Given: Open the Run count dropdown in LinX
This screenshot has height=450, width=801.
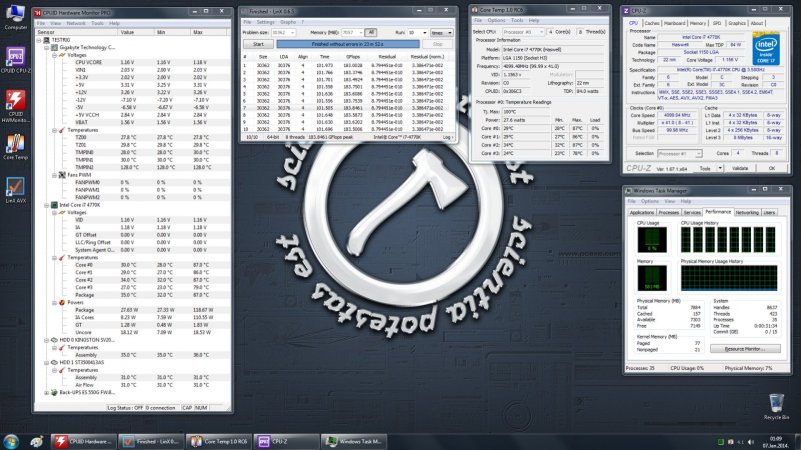Looking at the screenshot, I should coord(425,33).
